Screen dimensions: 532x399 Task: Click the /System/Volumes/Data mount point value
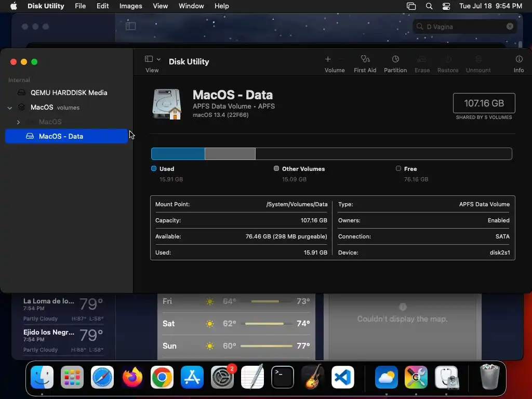pyautogui.click(x=297, y=204)
